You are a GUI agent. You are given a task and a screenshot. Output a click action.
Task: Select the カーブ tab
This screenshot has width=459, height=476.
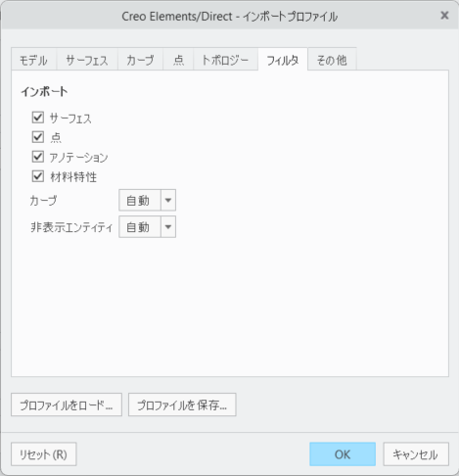[x=140, y=60]
